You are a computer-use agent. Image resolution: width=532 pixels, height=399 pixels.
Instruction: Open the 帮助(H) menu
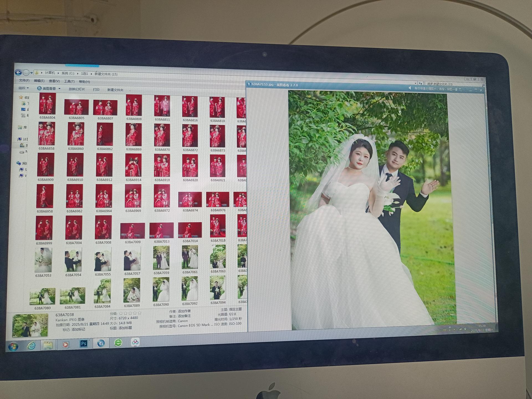click(x=85, y=82)
